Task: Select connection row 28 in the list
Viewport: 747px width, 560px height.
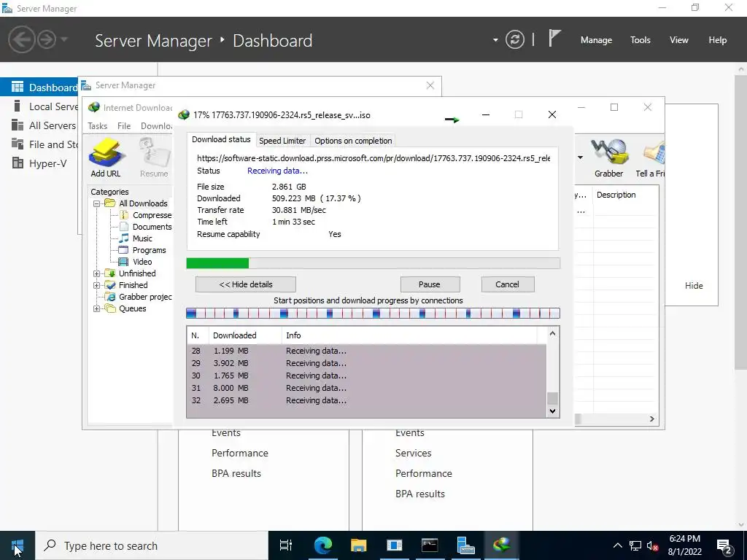Action: pos(366,351)
